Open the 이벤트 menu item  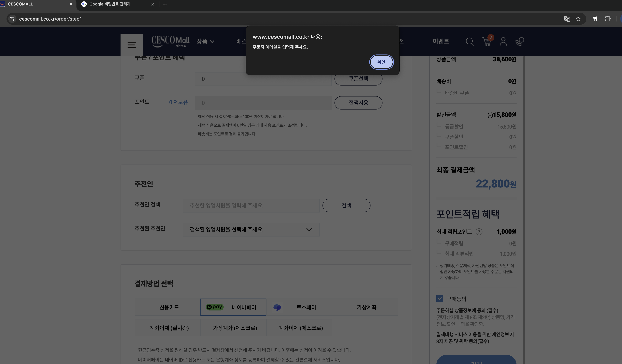(x=441, y=41)
